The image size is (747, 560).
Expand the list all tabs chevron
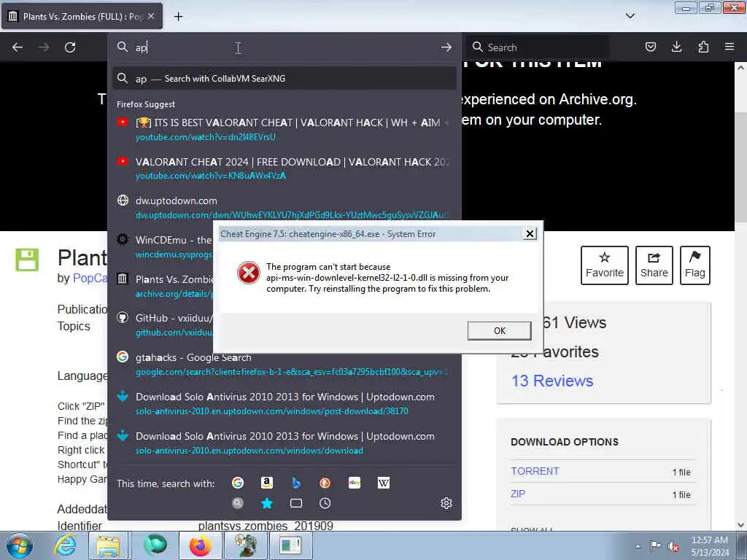[630, 16]
